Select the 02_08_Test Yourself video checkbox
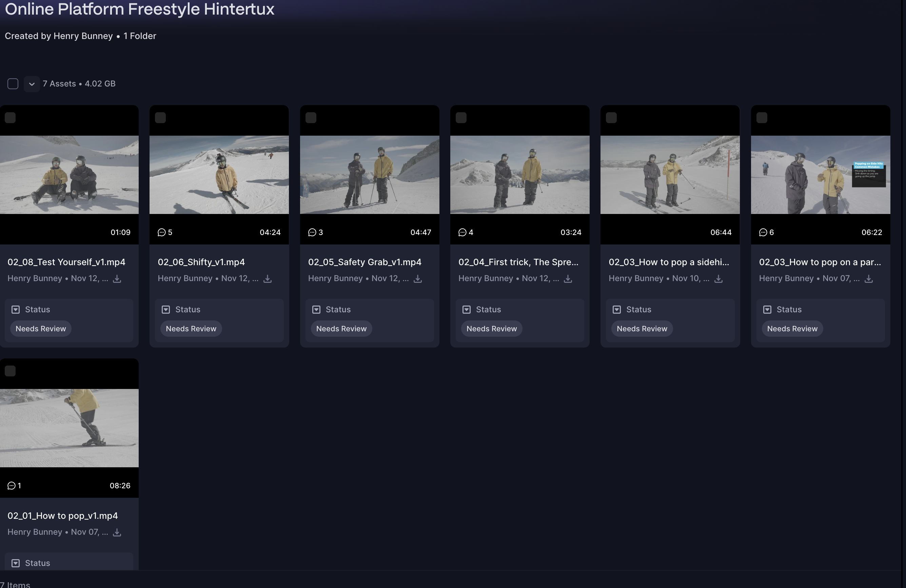The image size is (906, 588). (x=10, y=118)
